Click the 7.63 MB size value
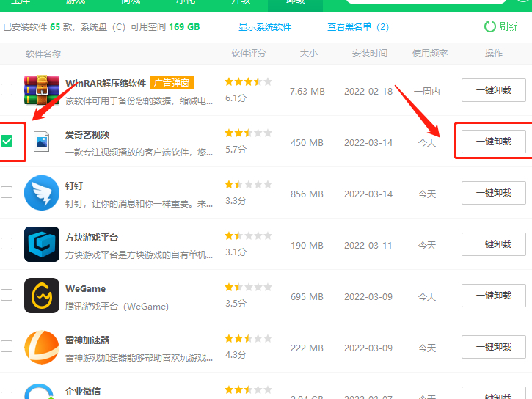Screen dimensions: 532x399 [x=307, y=92]
